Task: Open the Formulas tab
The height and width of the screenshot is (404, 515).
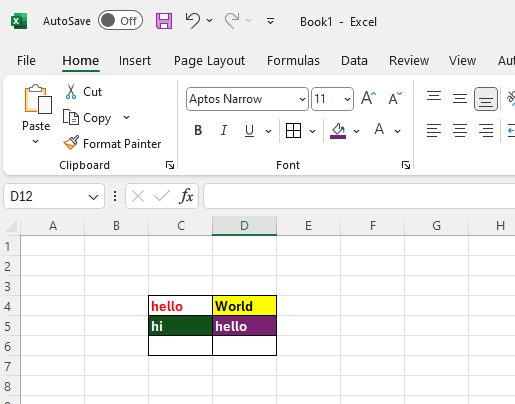Action: [x=293, y=61]
